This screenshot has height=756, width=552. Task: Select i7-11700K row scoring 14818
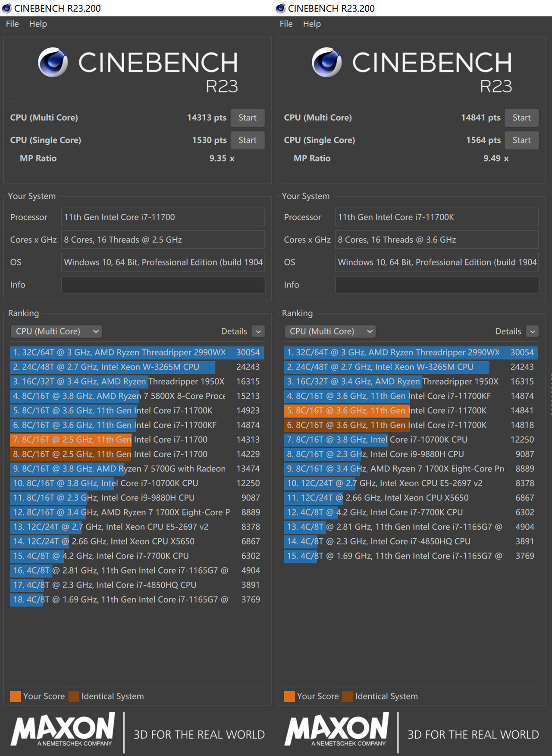click(x=411, y=425)
